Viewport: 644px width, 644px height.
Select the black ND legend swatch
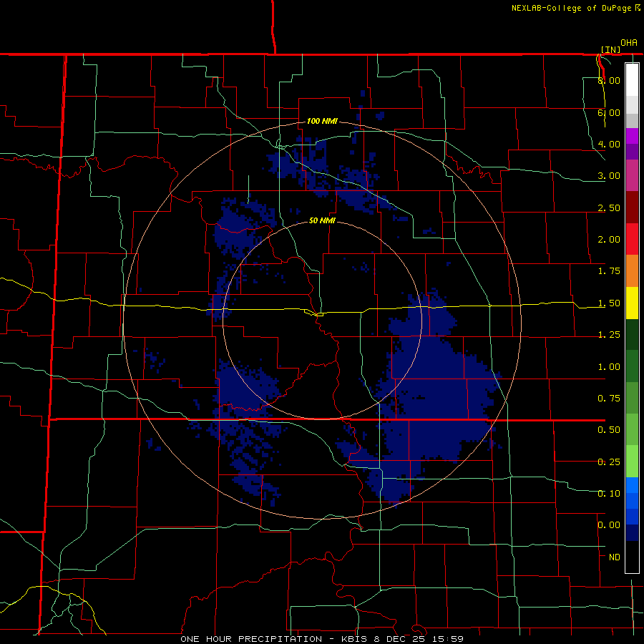click(632, 557)
